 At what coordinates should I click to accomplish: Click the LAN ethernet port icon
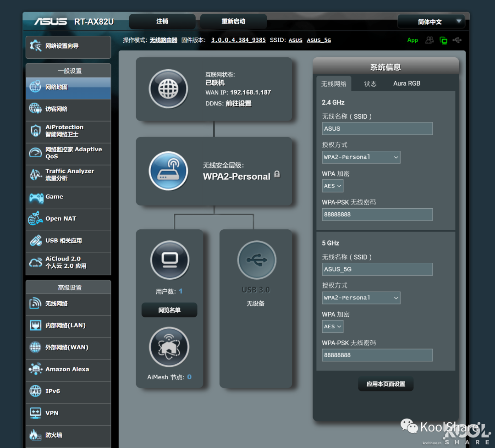[35, 325]
